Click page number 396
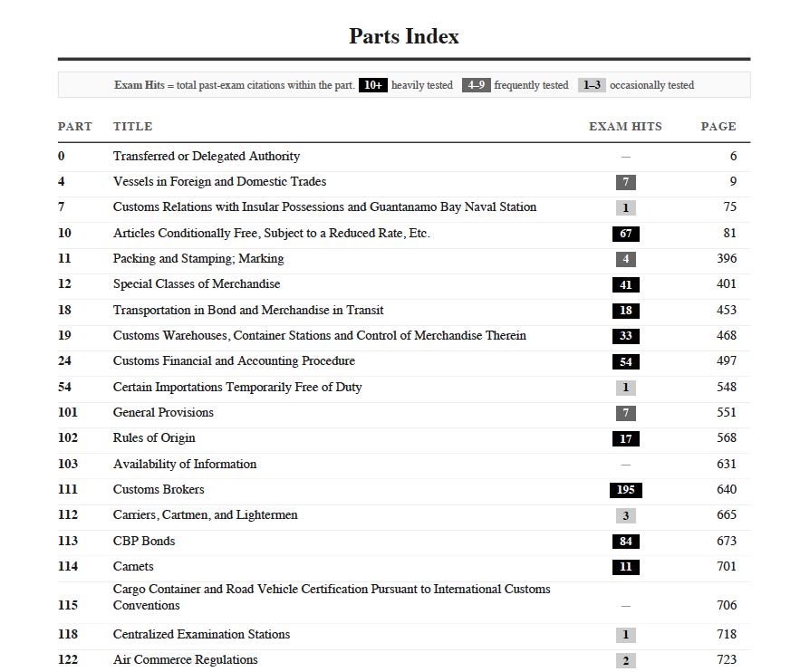The image size is (800, 672). coord(727,258)
